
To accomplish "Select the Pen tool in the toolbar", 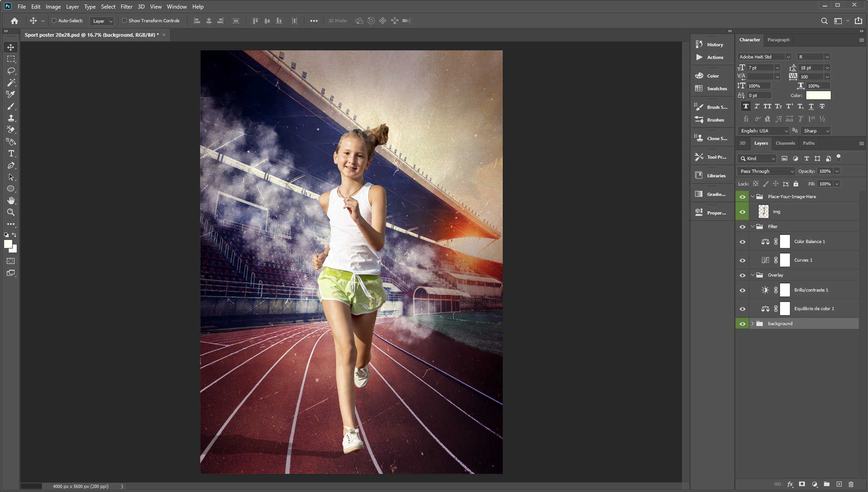I will [11, 165].
